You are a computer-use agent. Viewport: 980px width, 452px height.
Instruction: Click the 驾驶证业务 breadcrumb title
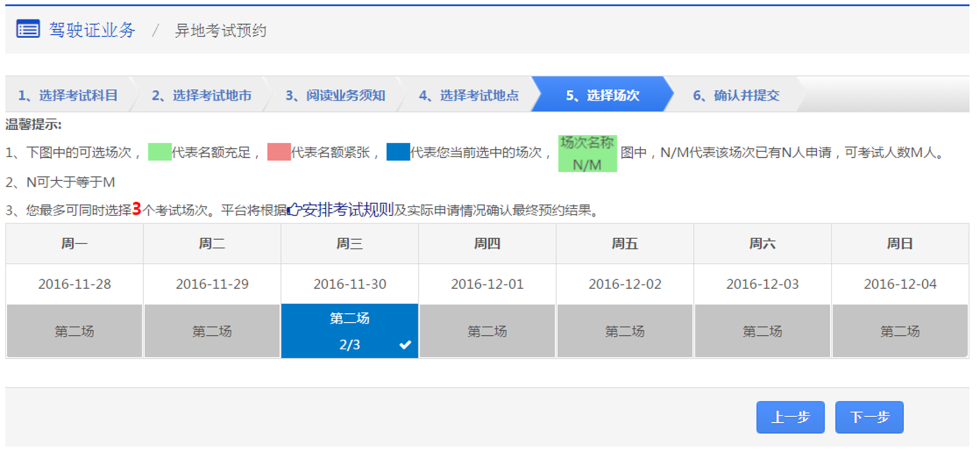pos(92,30)
